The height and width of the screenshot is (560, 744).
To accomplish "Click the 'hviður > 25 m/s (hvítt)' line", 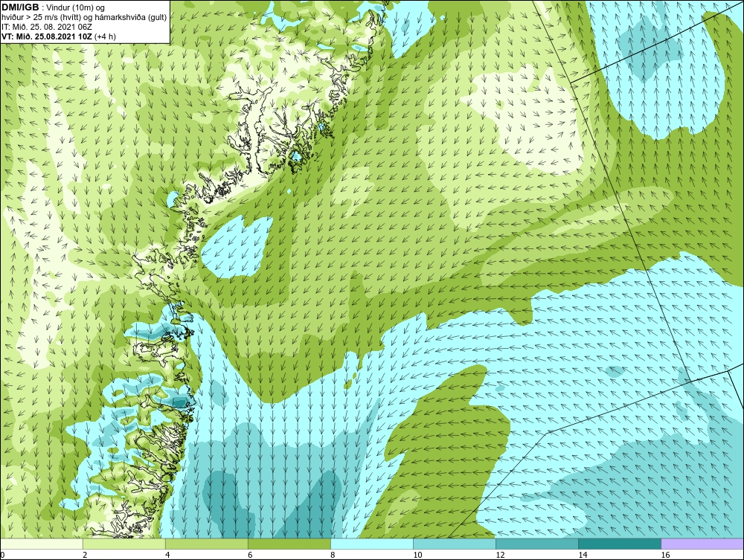I will coord(84,17).
